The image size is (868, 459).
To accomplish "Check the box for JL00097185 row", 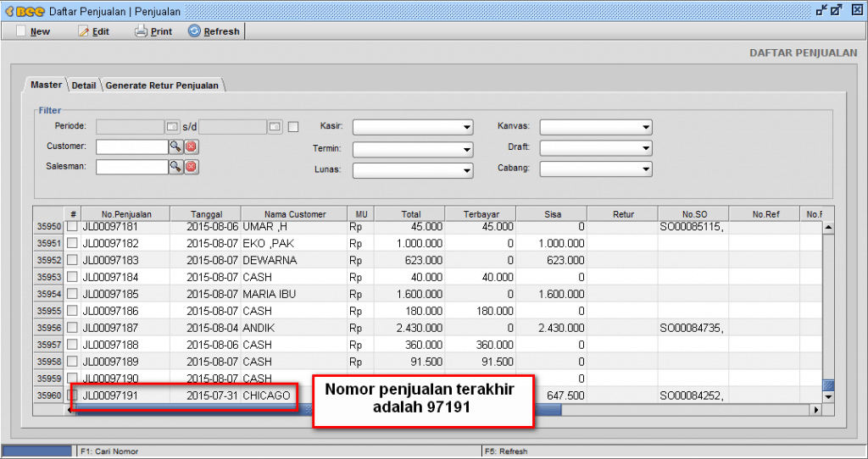I will click(73, 294).
